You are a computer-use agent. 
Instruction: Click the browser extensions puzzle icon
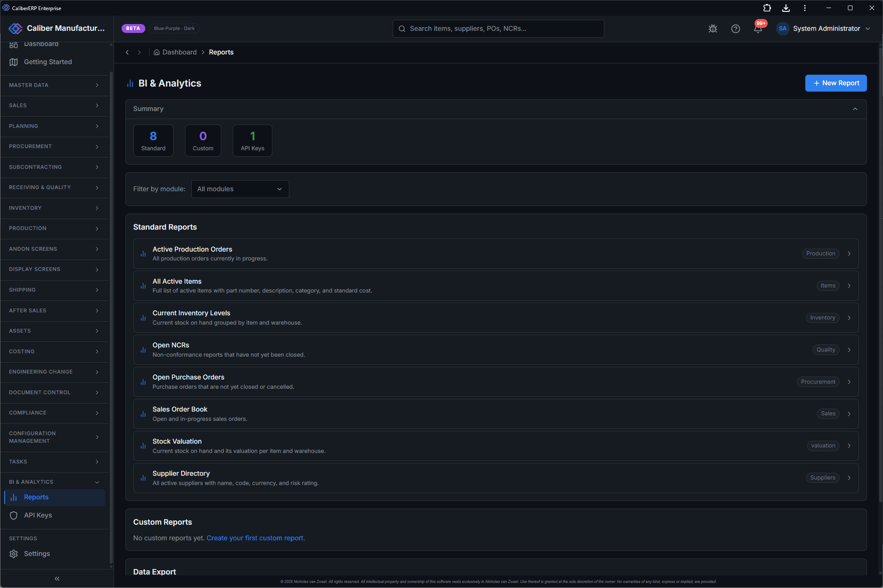pyautogui.click(x=767, y=8)
